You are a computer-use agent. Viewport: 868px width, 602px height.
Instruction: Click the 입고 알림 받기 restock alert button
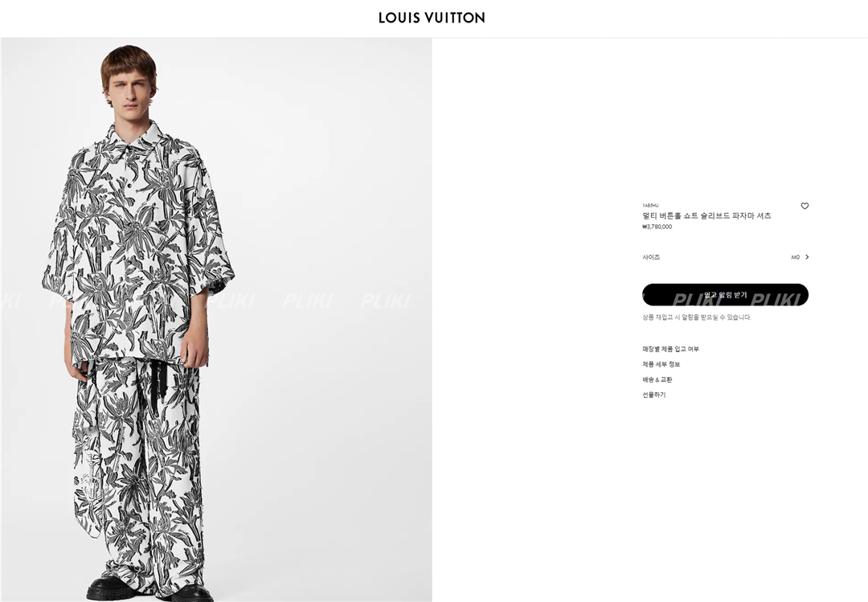(x=725, y=295)
